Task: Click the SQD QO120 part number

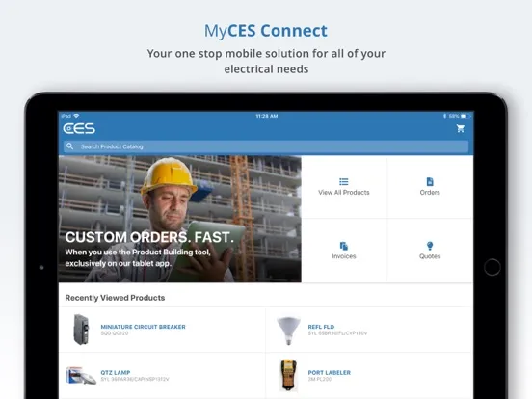Action: point(115,333)
